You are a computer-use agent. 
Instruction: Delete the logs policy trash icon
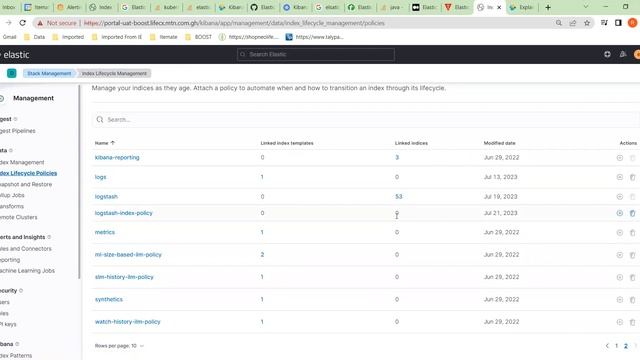pos(632,177)
